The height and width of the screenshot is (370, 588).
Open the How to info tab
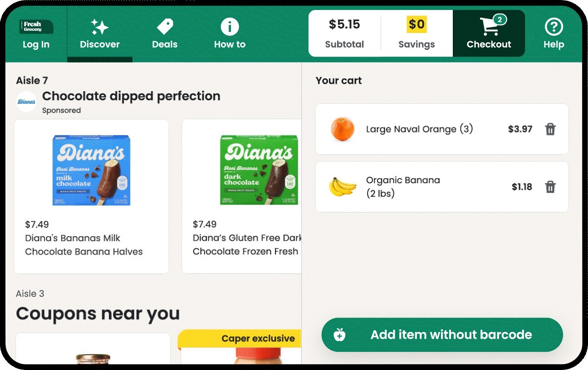(x=230, y=27)
